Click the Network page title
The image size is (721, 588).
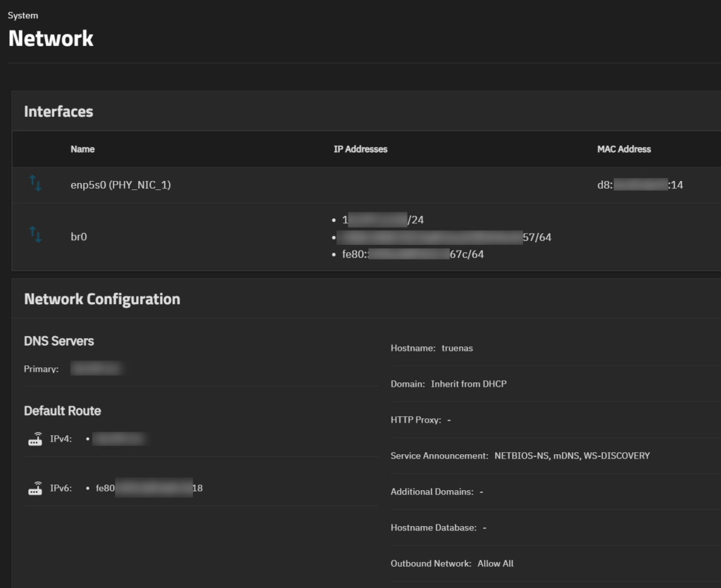click(x=51, y=38)
